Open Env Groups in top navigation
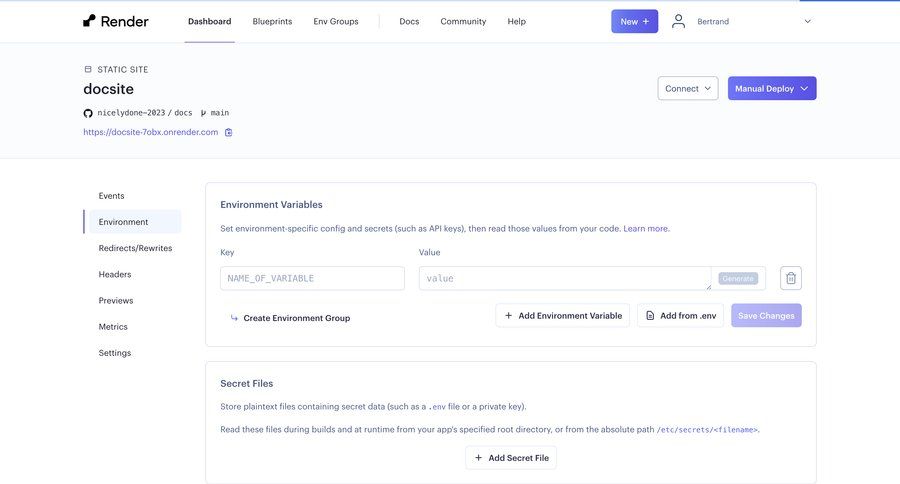 [335, 21]
